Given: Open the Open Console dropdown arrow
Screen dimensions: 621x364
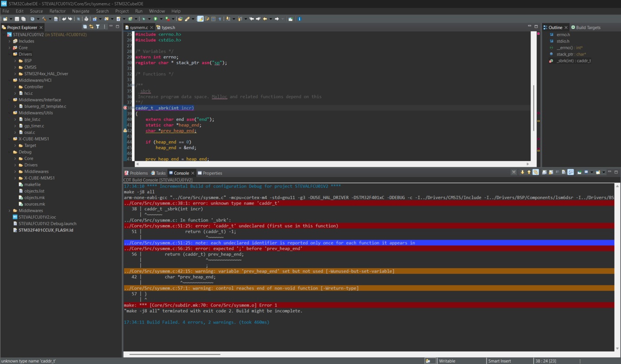Looking at the screenshot, I should pyautogui.click(x=603, y=173).
